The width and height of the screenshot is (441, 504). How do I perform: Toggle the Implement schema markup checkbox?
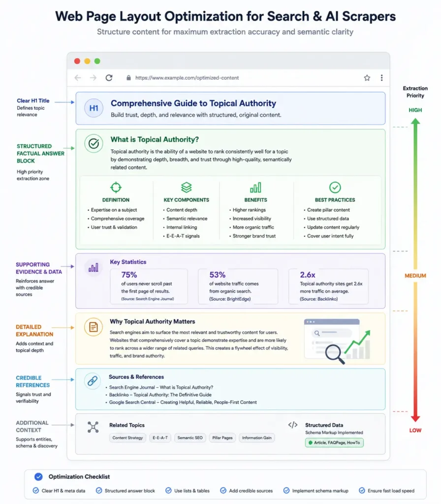[286, 491]
